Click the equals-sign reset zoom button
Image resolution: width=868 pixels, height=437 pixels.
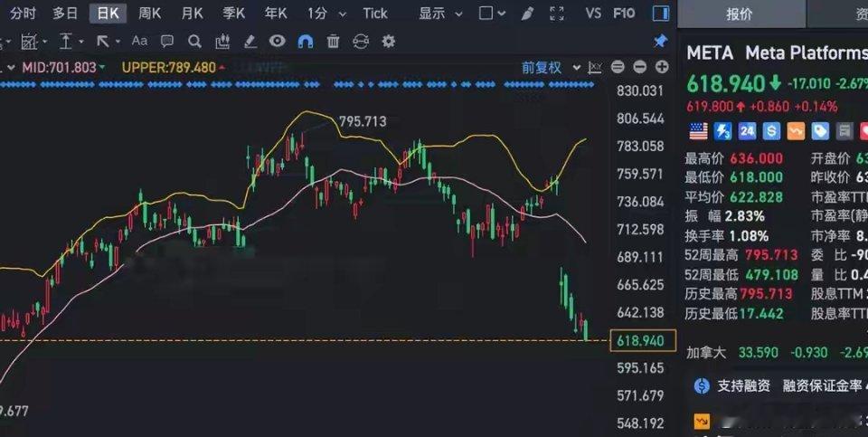[x=618, y=68]
